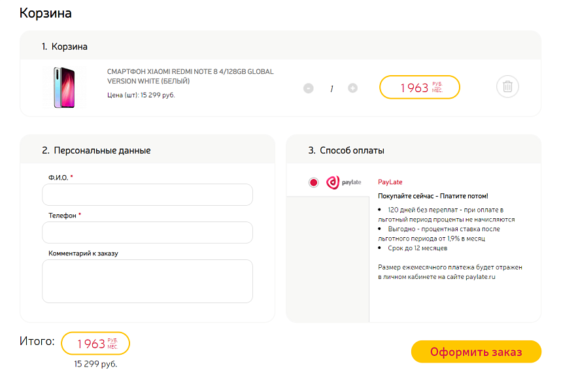This screenshot has width=576, height=392.
Task: Click the trash icon to remove the smartphone
Action: pyautogui.click(x=507, y=86)
